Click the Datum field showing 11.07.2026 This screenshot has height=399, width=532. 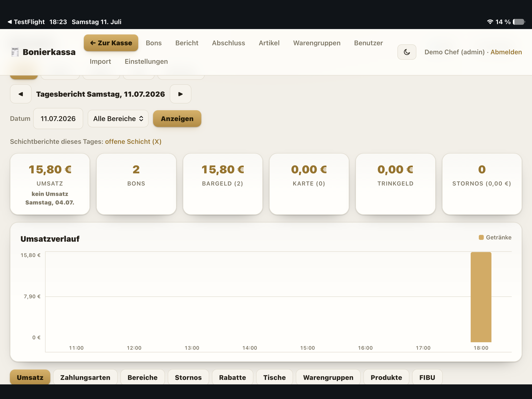58,119
